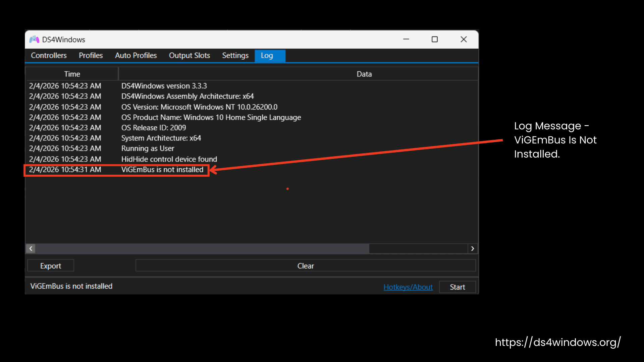Viewport: 644px width, 362px height.
Task: Select 'DS4Windows Assembly Architecture: x64' row
Action: coord(252,96)
